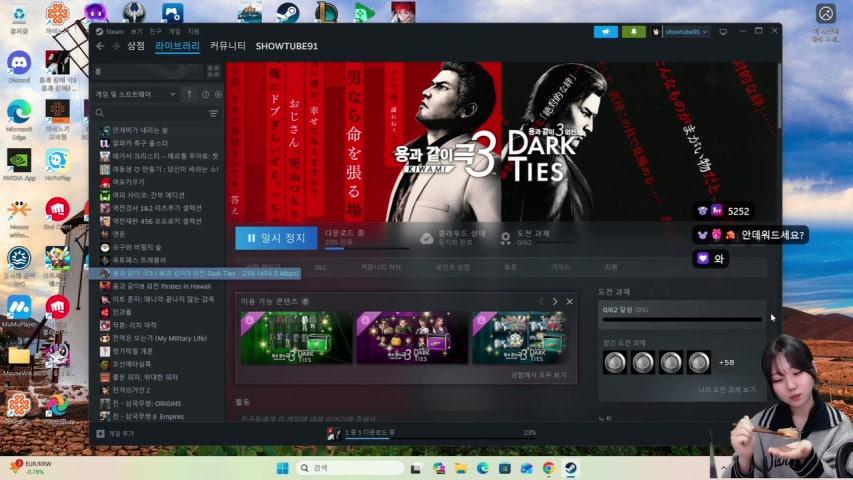Open the 상점 tab

pyautogui.click(x=136, y=46)
